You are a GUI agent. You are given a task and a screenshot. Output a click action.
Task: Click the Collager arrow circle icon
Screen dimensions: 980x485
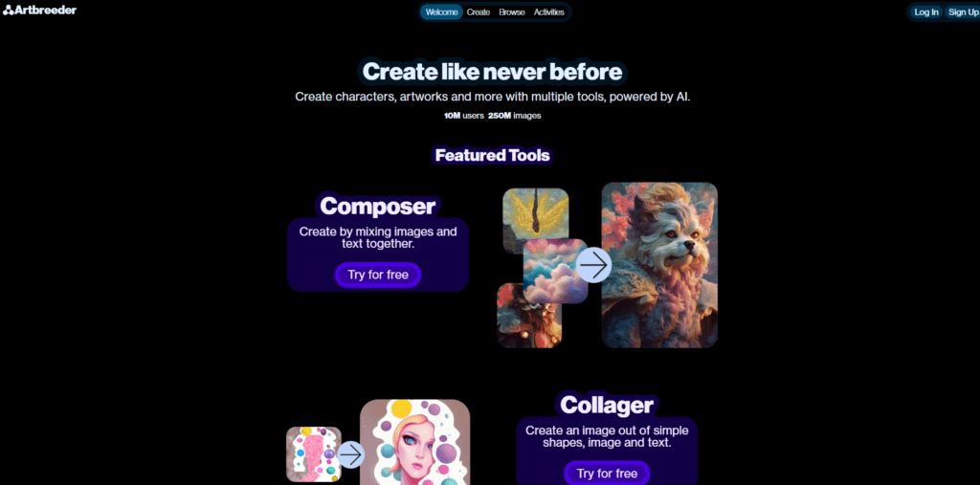[350, 454]
